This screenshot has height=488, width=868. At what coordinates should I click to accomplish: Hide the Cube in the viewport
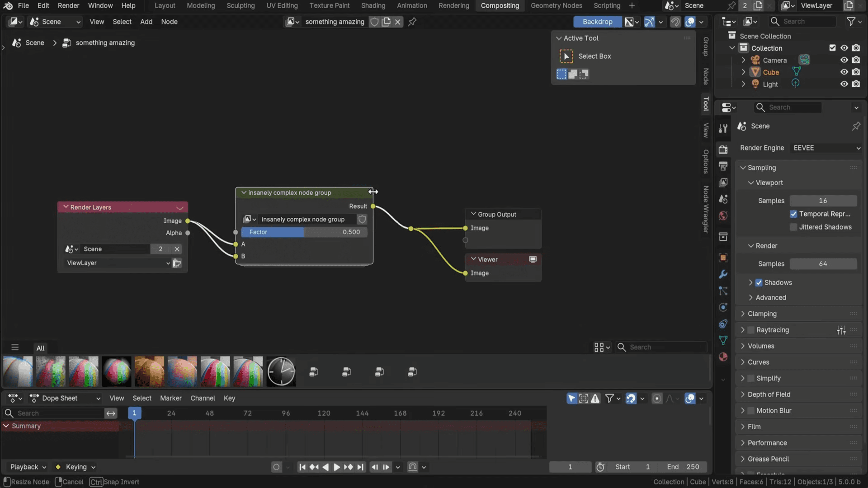coord(844,72)
